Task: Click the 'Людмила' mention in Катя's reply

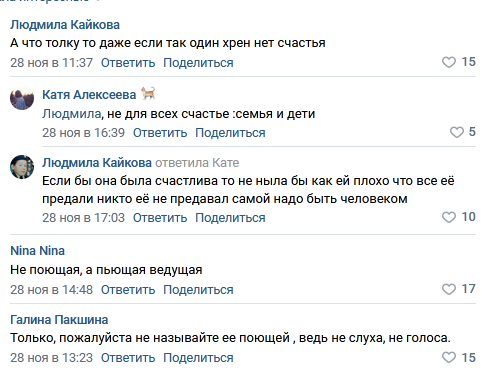Action: (x=71, y=114)
